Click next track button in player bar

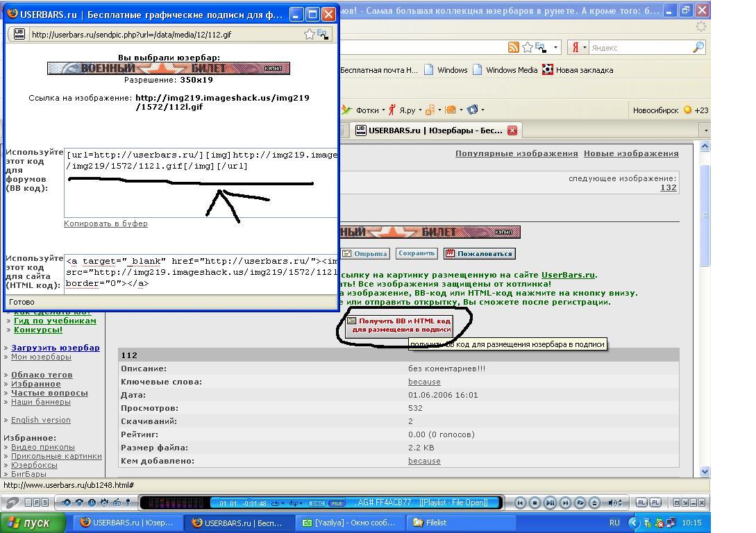(565, 502)
